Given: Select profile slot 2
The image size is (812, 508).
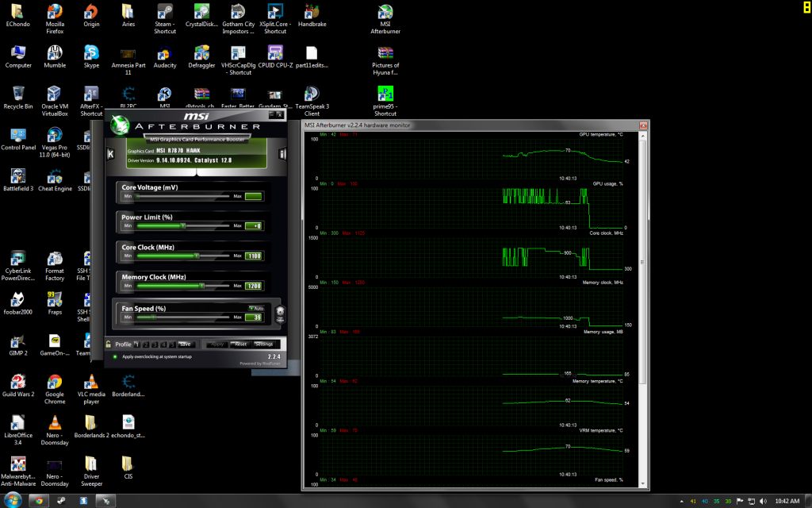Looking at the screenshot, I should [x=146, y=344].
